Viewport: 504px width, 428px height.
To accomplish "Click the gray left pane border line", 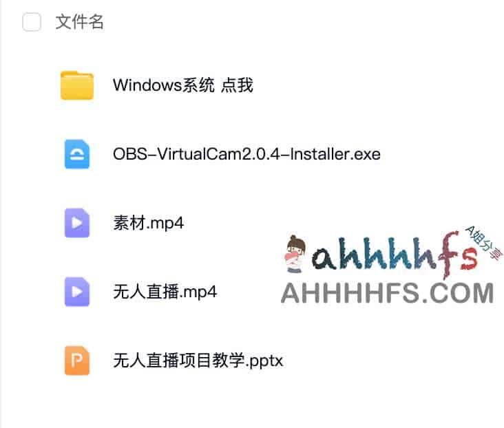I will (1, 214).
